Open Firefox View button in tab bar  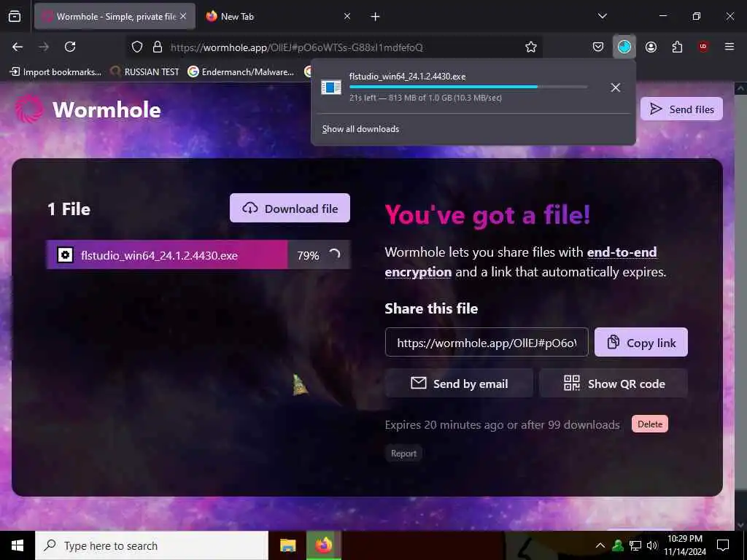click(15, 17)
